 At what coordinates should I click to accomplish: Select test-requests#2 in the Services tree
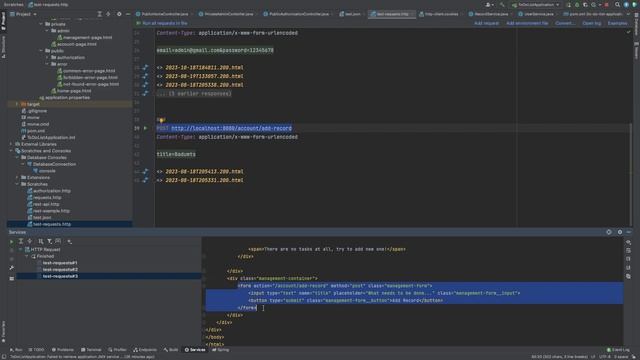pyautogui.click(x=60, y=269)
